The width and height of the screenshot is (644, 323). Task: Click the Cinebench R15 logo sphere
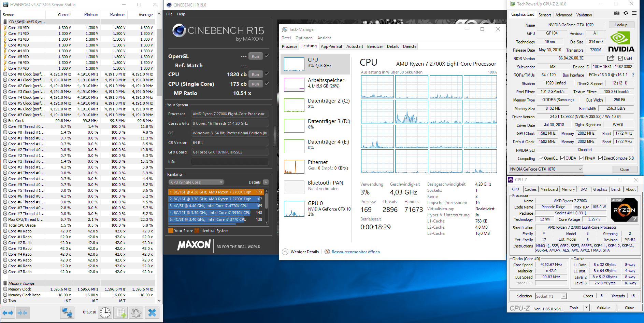click(x=179, y=30)
